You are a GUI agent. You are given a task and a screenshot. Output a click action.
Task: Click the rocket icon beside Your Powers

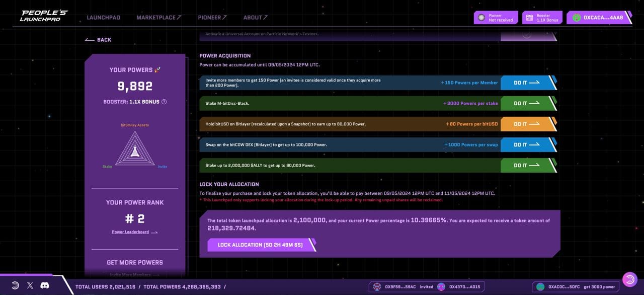157,70
